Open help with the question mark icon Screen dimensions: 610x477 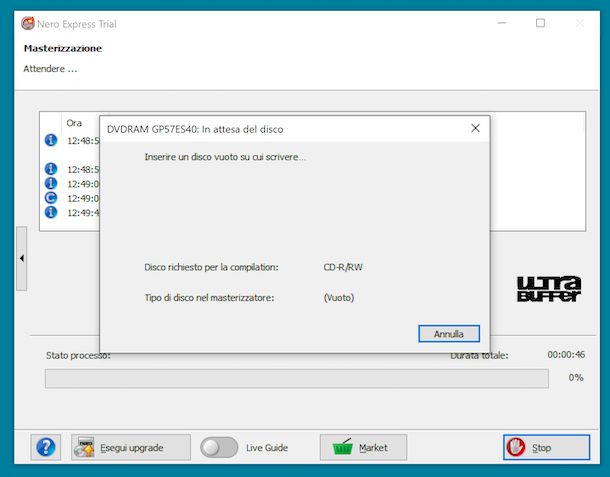(46, 447)
